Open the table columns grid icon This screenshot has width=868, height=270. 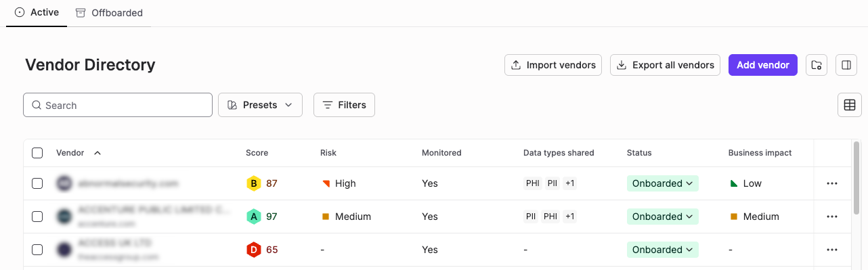[x=850, y=105]
